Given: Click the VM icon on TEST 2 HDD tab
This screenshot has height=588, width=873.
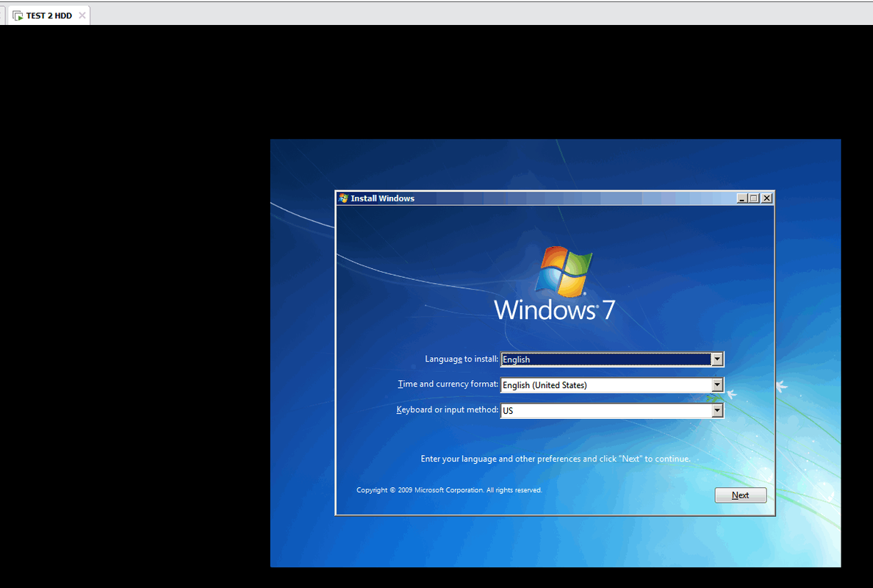Looking at the screenshot, I should pyautogui.click(x=18, y=15).
